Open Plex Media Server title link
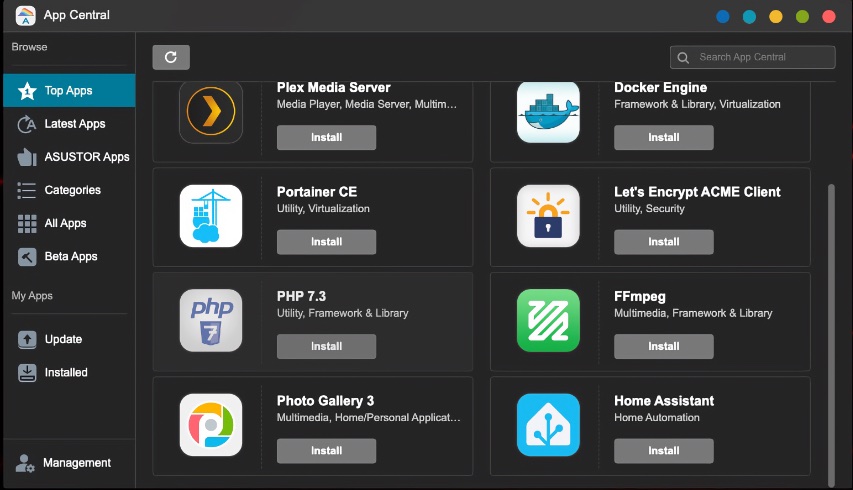 (x=333, y=88)
